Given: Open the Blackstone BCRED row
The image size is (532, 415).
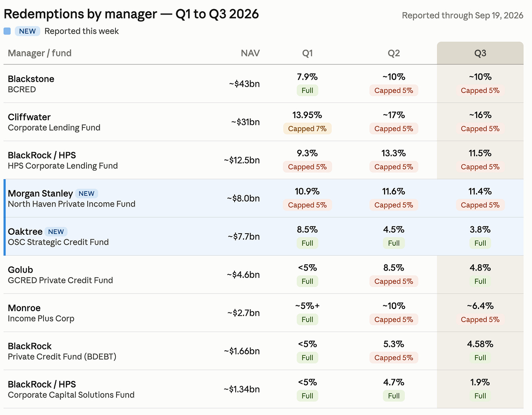Looking at the screenshot, I should point(263,84).
